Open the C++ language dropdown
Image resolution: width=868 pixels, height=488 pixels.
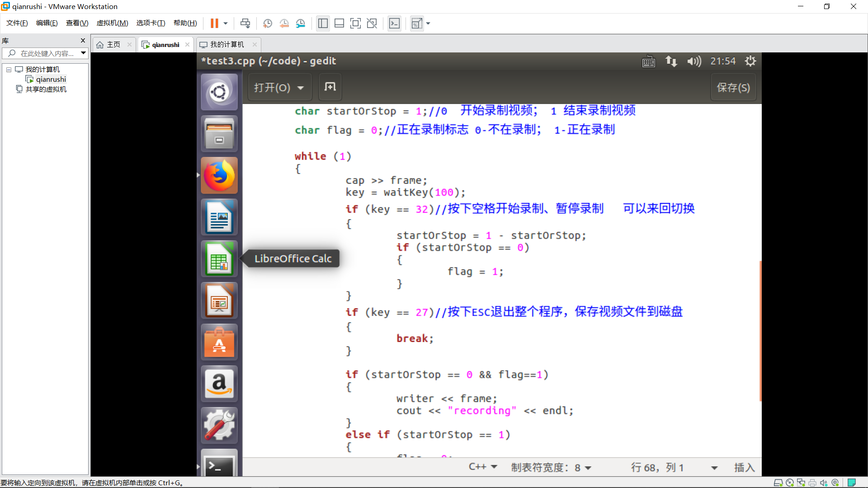[483, 467]
